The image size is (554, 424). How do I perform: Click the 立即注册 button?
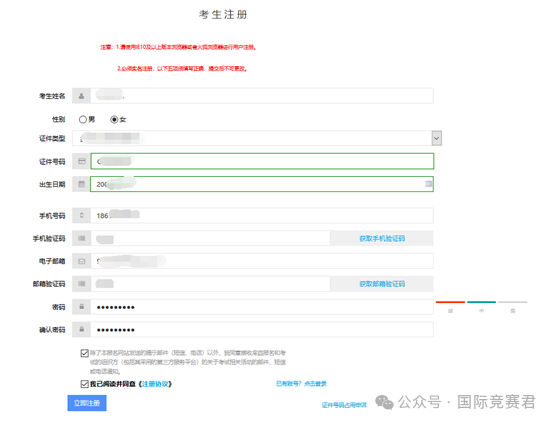(x=87, y=403)
